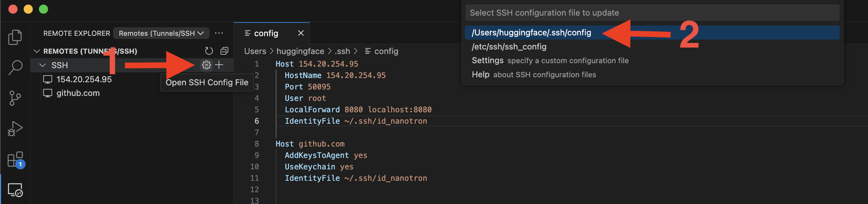Select the config editor tab

[x=266, y=33]
